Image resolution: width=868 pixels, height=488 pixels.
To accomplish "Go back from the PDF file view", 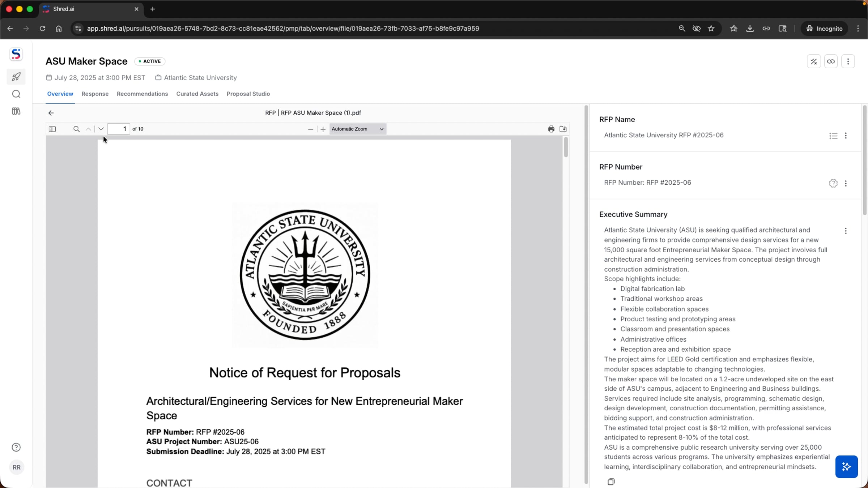I will [51, 113].
